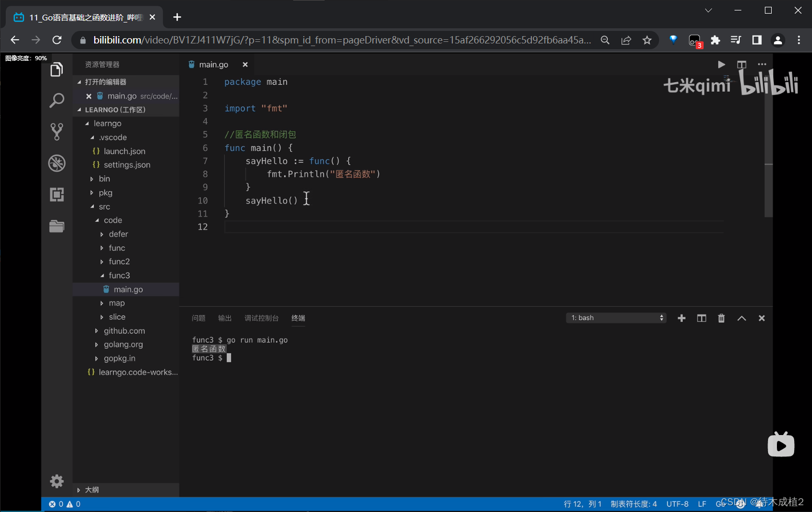Close the main.go editor tab

coord(245,64)
